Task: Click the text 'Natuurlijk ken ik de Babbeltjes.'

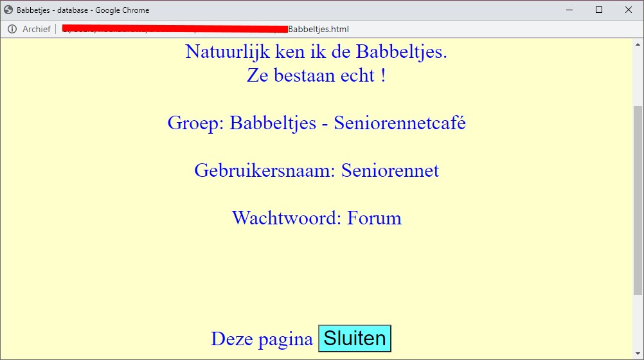Action: pos(316,52)
